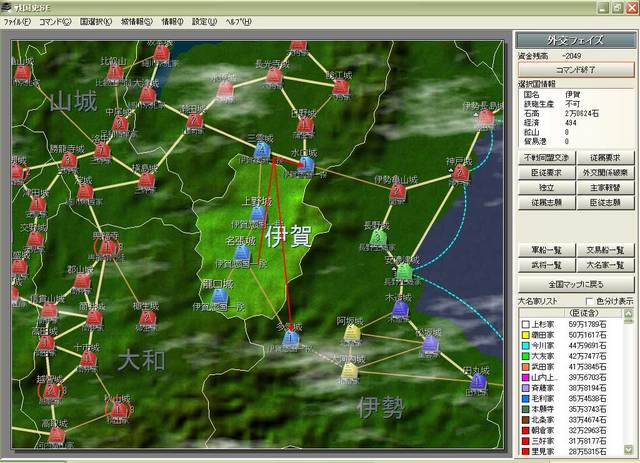The image size is (640, 463).
Task: Select the red 瀬田城 castle icon
Action: click(x=194, y=121)
